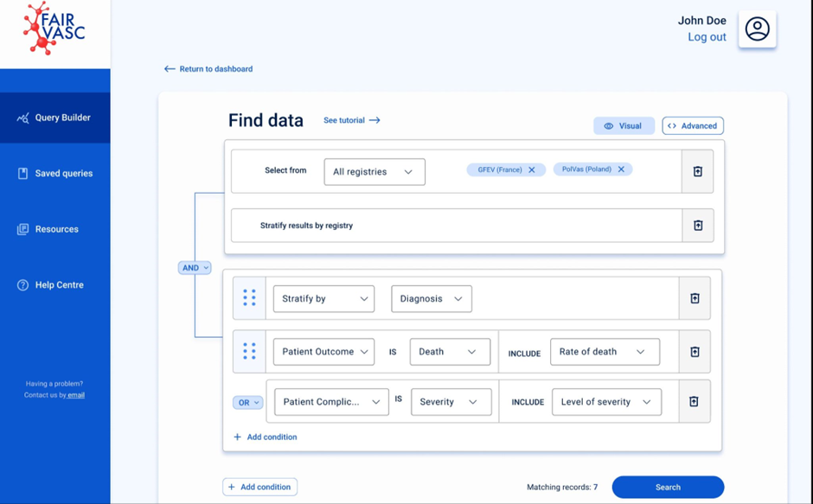Click the Select from label

click(x=285, y=170)
